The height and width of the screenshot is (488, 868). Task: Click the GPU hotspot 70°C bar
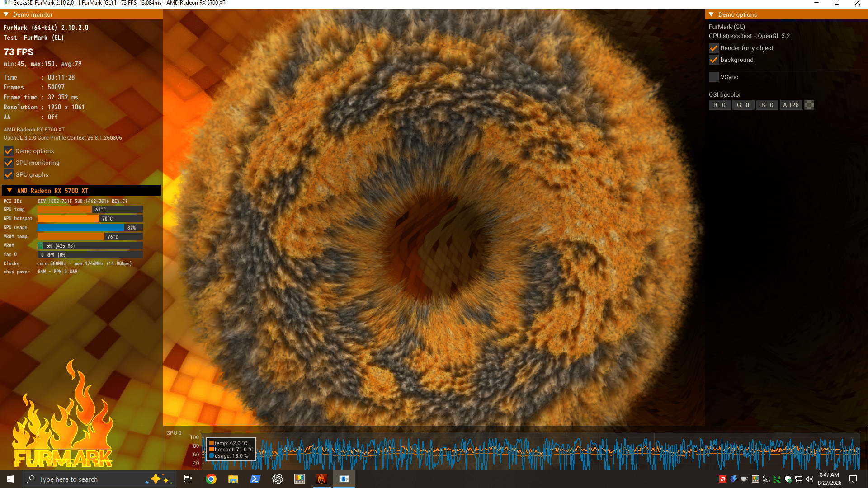pyautogui.click(x=90, y=219)
